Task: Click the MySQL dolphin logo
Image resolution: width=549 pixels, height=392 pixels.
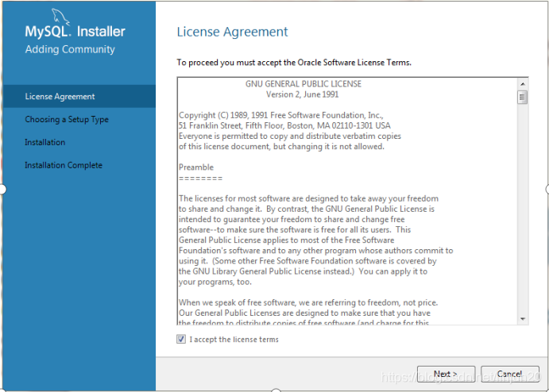Action: click(60, 17)
